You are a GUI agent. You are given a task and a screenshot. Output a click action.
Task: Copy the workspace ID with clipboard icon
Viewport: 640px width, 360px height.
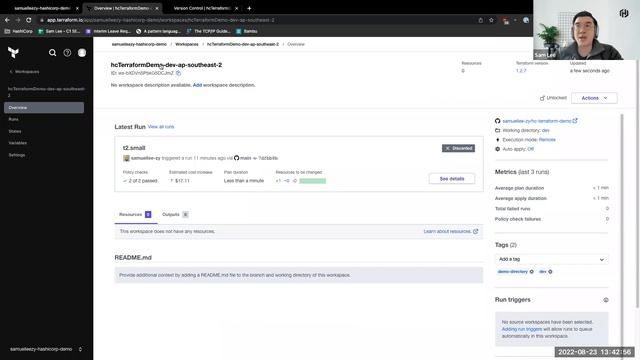pyautogui.click(x=178, y=73)
